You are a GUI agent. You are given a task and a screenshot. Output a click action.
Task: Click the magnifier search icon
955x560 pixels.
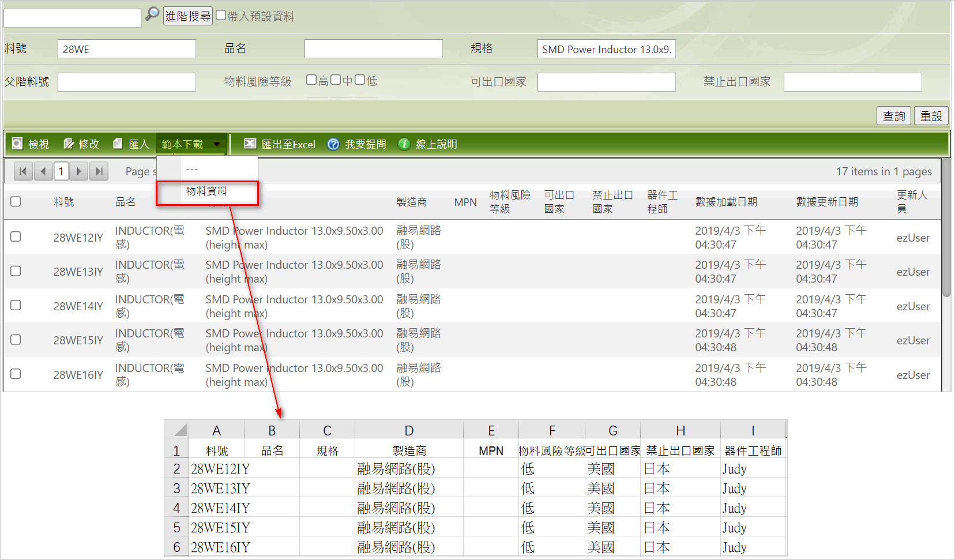[x=152, y=14]
